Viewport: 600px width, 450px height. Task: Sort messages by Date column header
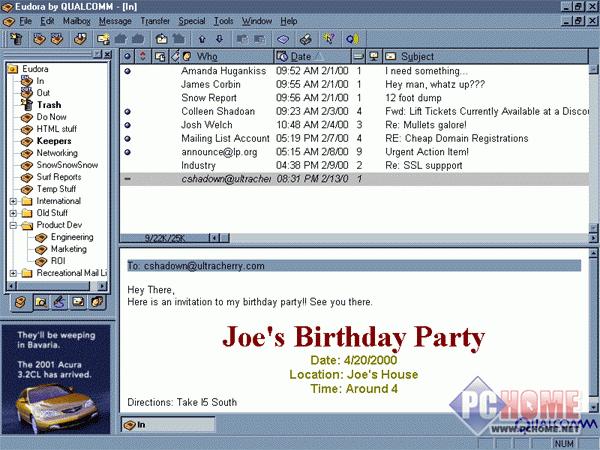(x=312, y=57)
